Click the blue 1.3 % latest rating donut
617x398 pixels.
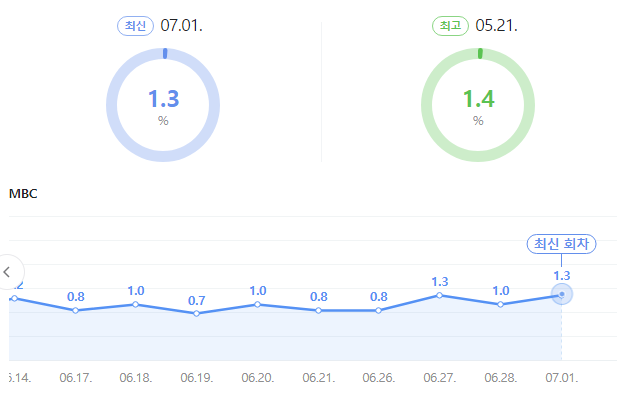pyautogui.click(x=163, y=105)
